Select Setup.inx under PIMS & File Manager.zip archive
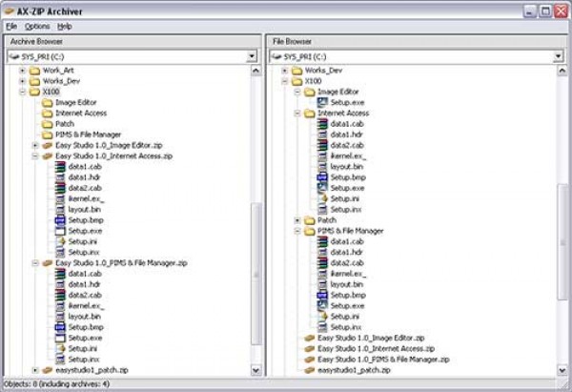The image size is (572, 392). [84, 360]
